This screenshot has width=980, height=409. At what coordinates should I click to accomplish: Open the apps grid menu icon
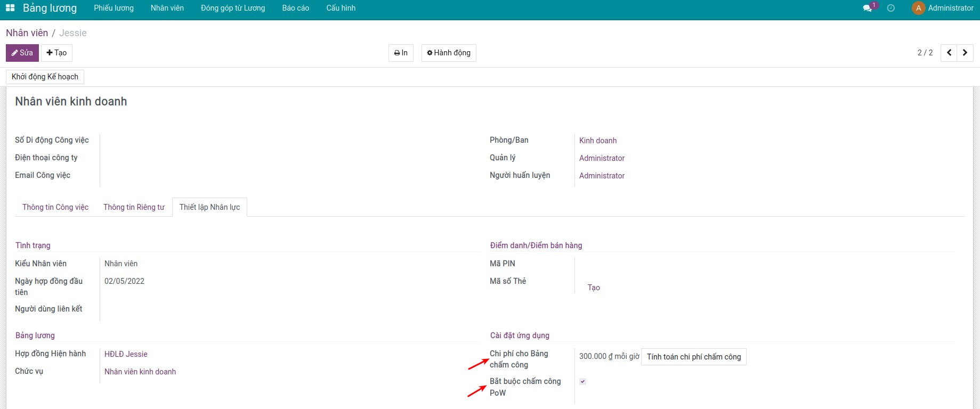(x=10, y=8)
